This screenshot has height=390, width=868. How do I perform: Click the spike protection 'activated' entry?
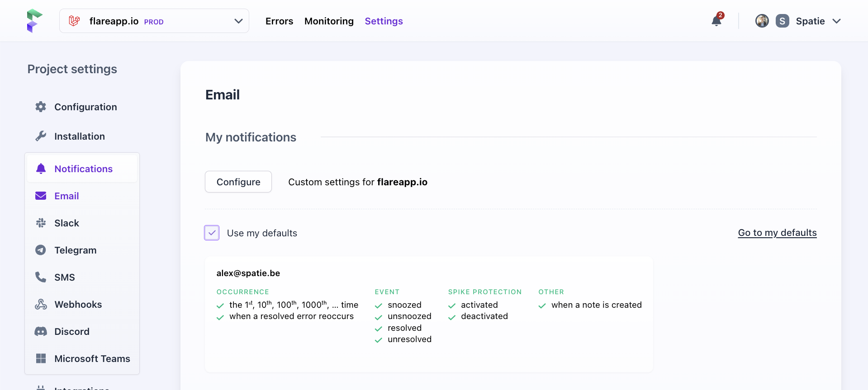pos(479,305)
